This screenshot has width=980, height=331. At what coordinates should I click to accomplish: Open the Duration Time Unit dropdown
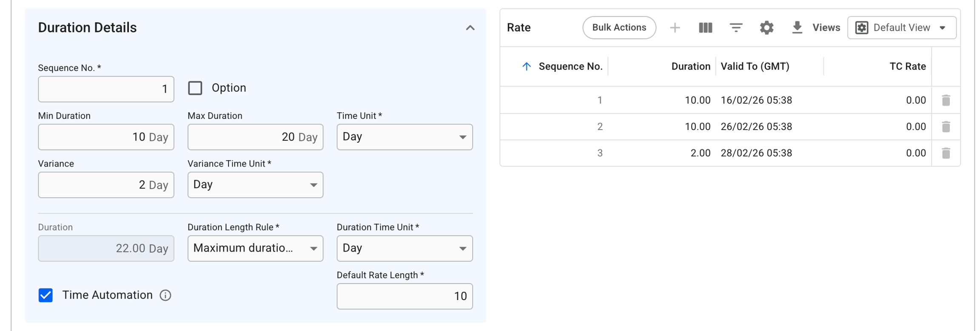click(x=405, y=249)
